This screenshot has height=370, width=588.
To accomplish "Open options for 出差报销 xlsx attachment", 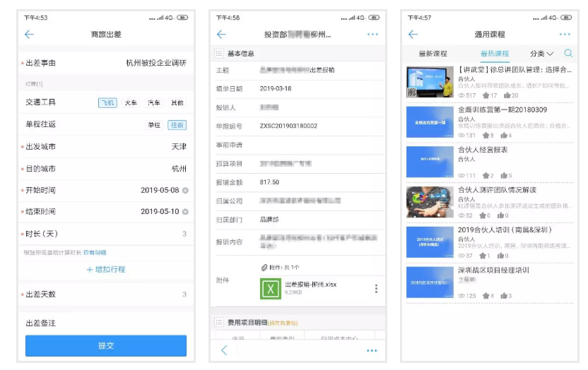I will click(376, 289).
